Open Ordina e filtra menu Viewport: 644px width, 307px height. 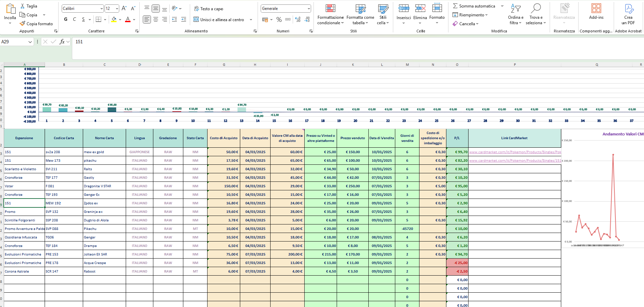[516, 14]
